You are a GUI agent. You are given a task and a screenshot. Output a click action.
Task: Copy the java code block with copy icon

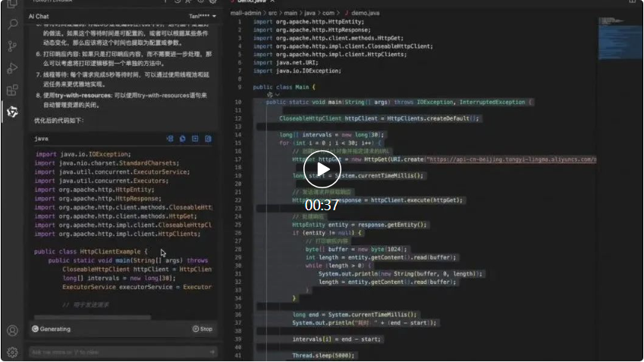coord(182,138)
